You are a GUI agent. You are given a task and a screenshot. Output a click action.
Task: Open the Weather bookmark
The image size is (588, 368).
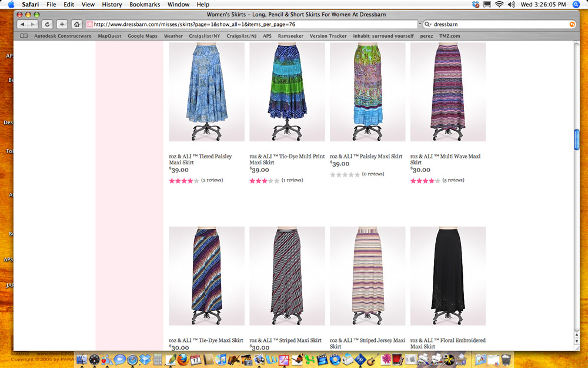[x=173, y=36]
